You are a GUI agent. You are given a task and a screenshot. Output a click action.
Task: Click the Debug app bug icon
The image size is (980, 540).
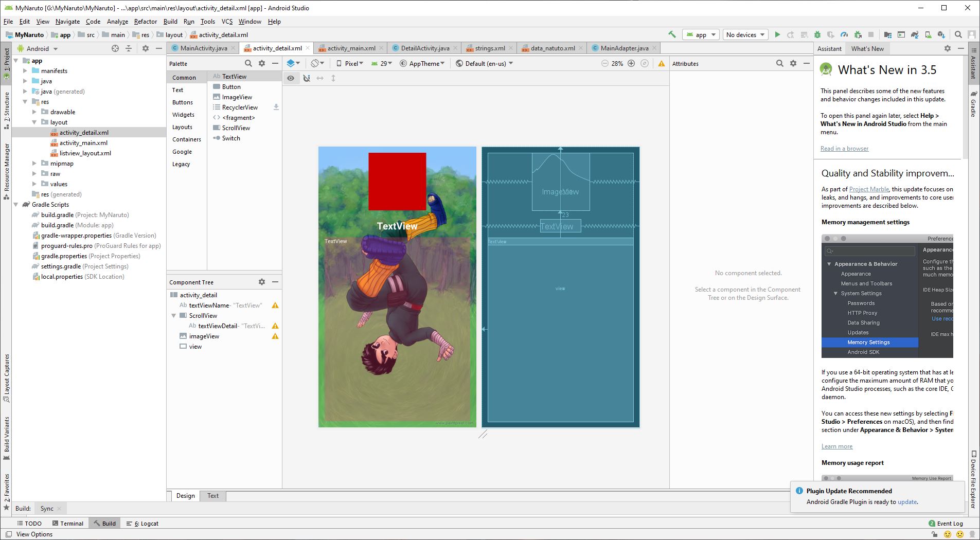click(817, 34)
